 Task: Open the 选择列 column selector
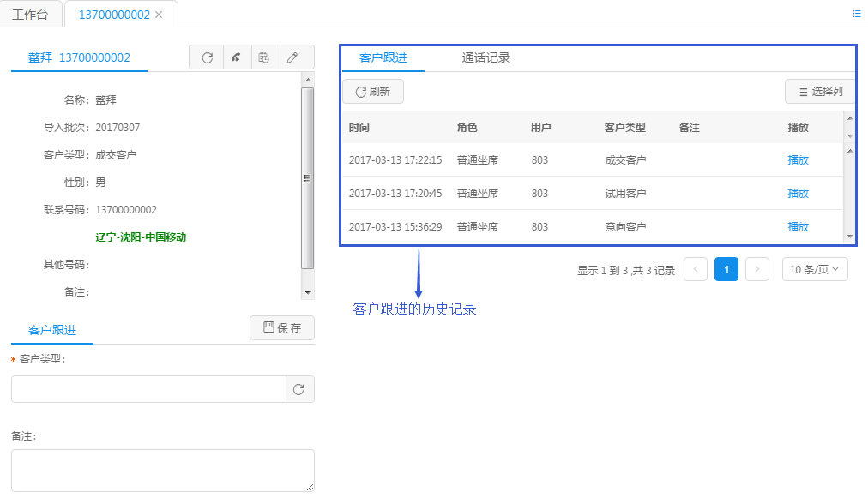point(820,92)
